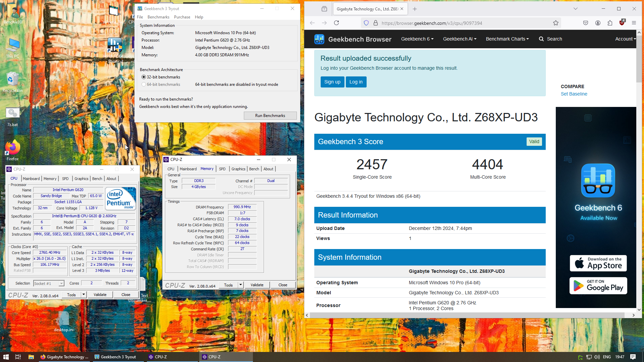
Task: Click the Firefox horizontal page scrollbar
Action: [x=467, y=315]
